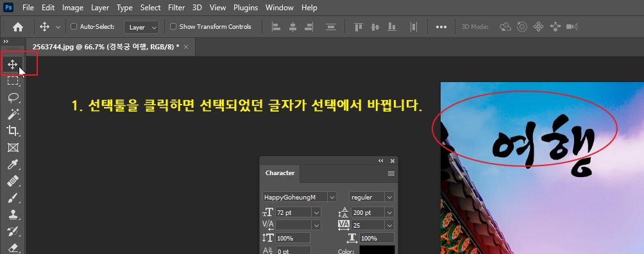This screenshot has height=254, width=644.
Task: Select the Spot Healing Brush tool
Action: [x=13, y=181]
